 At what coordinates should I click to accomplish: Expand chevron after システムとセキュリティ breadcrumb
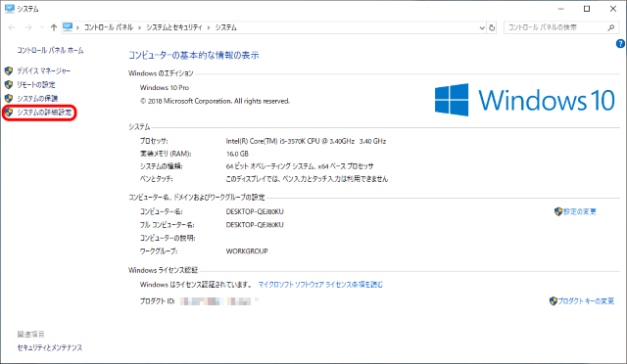pos(209,27)
